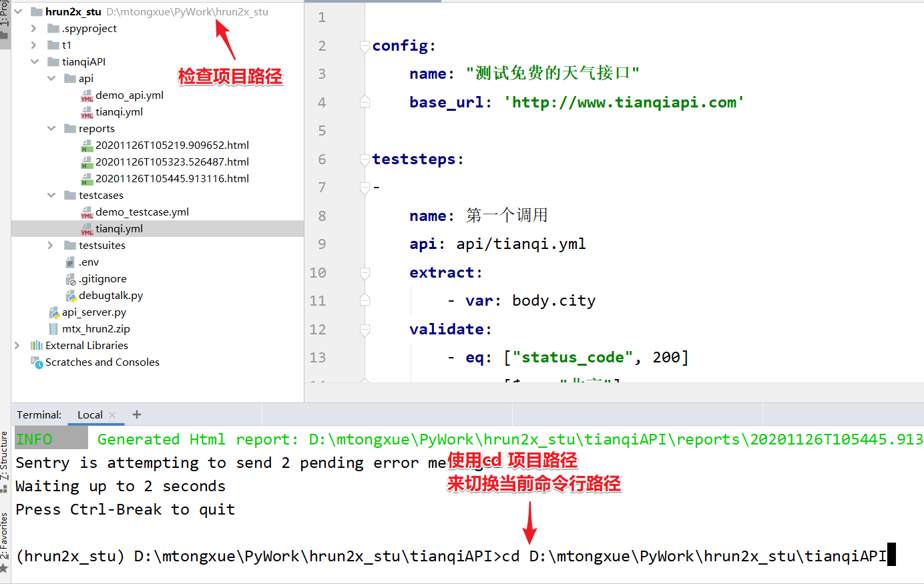924x584 pixels.
Task: Click the Generated Html report path in terminal
Action: [616, 439]
